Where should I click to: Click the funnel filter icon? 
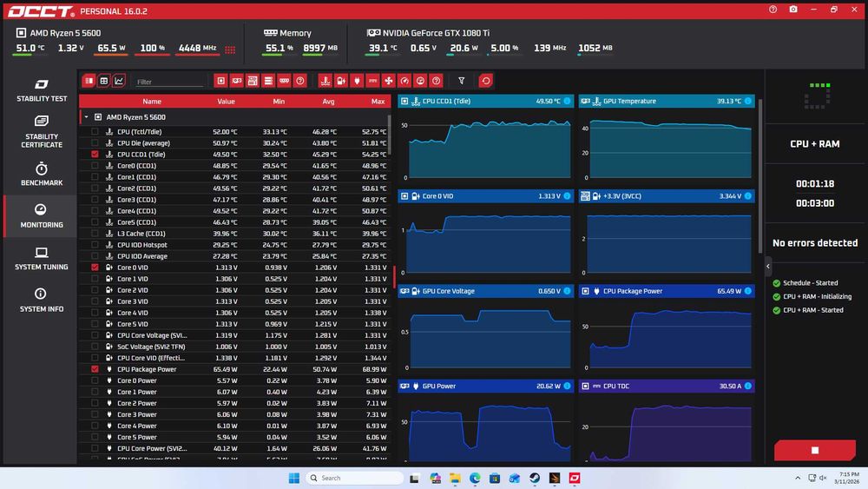coord(461,81)
